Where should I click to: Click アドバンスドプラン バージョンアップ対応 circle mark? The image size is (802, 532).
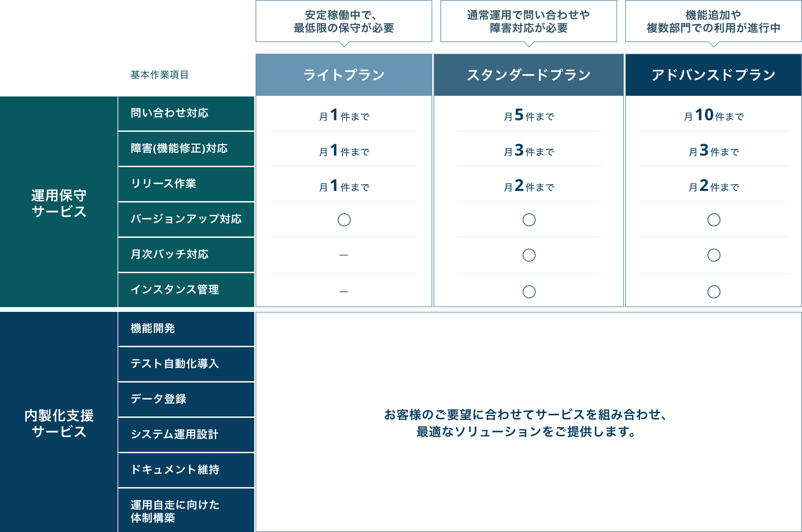714,220
